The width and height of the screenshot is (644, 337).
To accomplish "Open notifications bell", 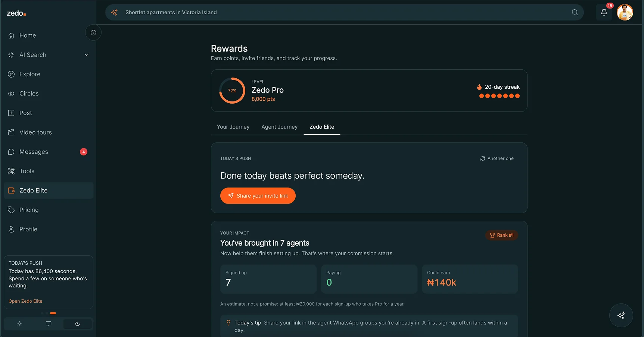I will click(x=604, y=12).
